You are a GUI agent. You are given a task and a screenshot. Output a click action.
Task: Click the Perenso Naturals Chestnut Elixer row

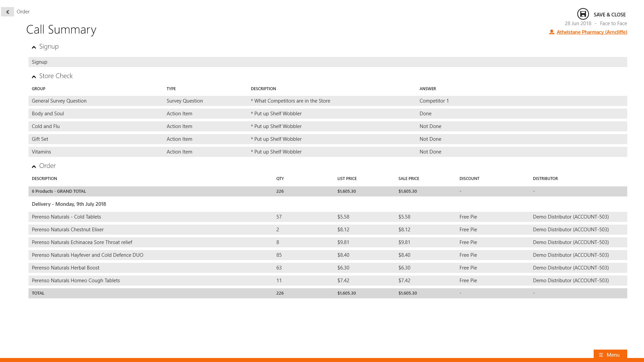pyautogui.click(x=327, y=230)
